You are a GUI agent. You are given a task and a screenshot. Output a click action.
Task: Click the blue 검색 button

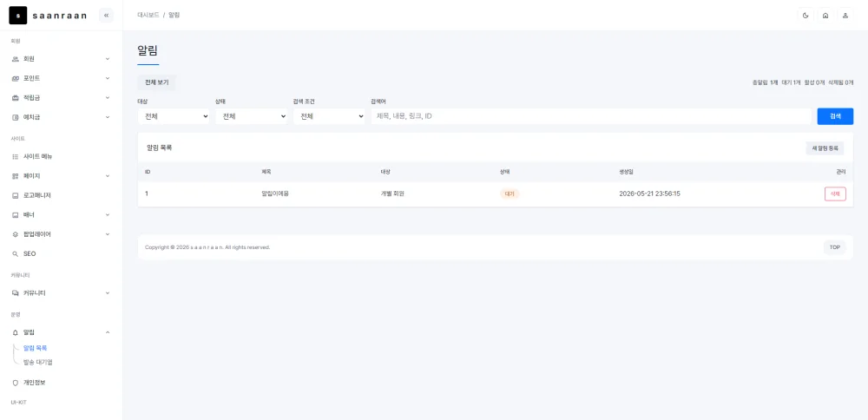(x=835, y=116)
